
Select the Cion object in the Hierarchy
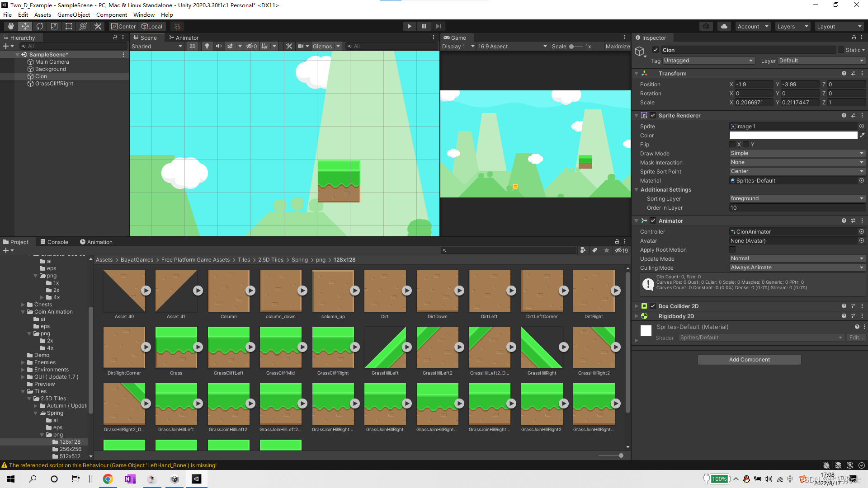coord(41,76)
